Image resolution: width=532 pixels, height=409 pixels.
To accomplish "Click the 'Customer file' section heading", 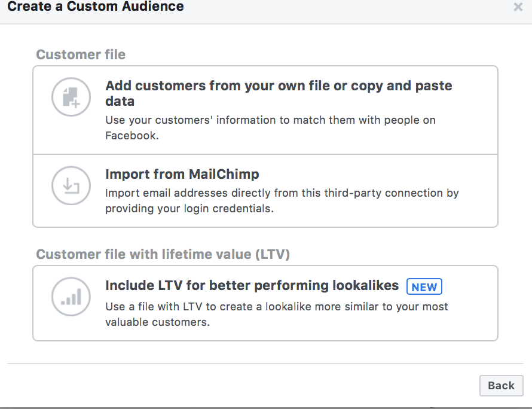I will pyautogui.click(x=81, y=54).
